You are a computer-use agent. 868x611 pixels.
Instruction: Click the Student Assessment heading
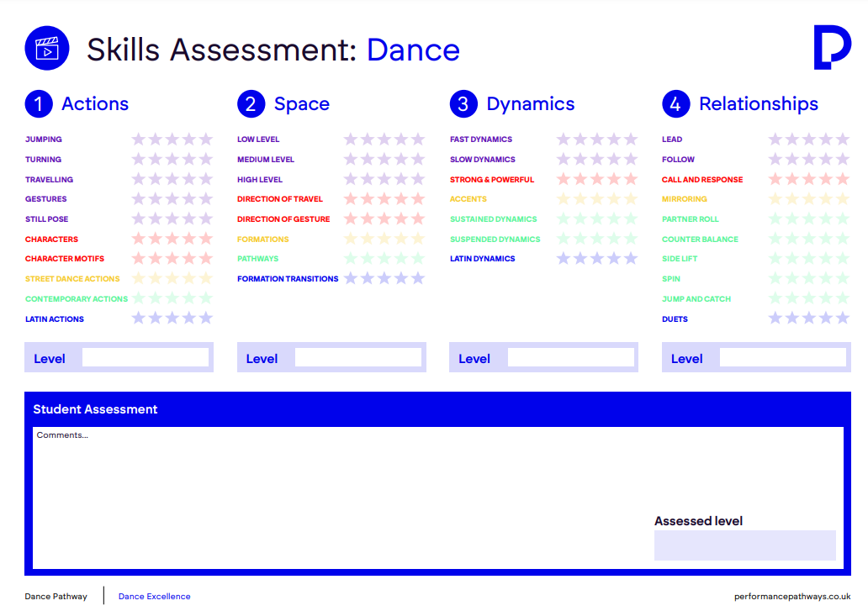[95, 409]
